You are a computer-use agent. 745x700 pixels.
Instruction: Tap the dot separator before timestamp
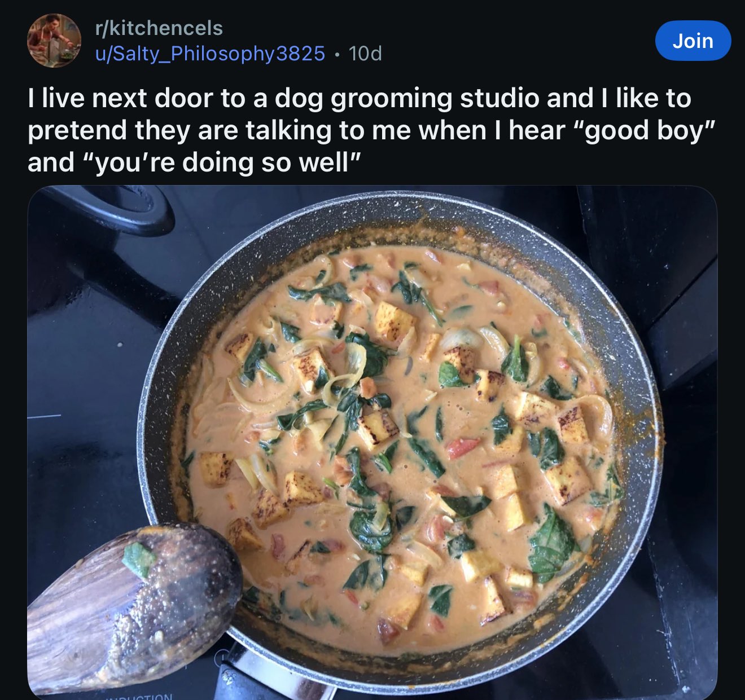337,55
